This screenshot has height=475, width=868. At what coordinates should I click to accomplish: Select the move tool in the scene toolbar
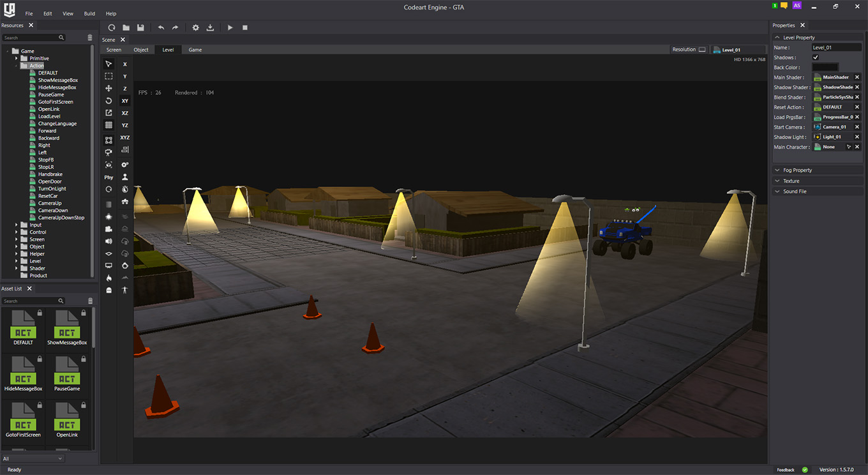coord(108,89)
